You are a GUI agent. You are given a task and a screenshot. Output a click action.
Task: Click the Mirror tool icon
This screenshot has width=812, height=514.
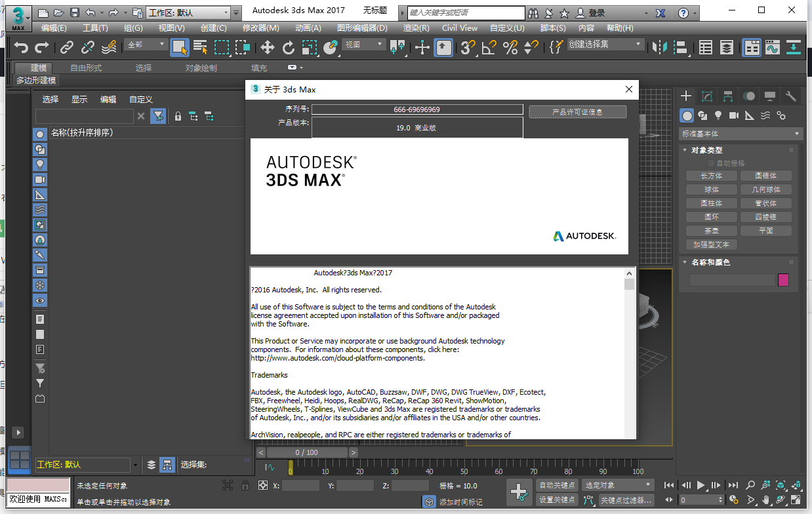[x=660, y=47]
